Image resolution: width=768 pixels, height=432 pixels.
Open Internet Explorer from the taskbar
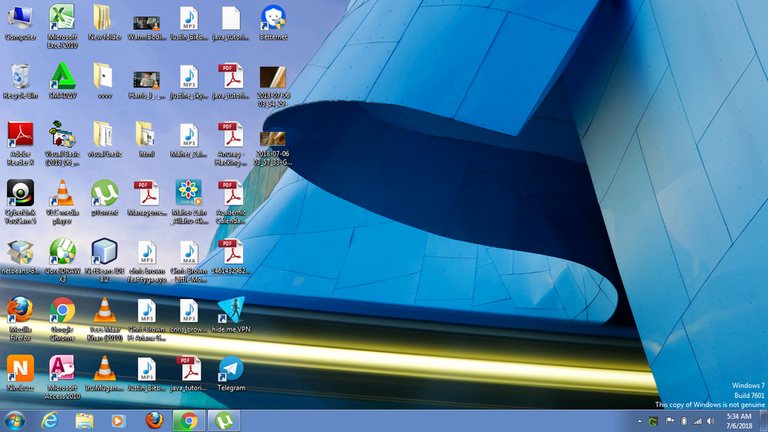click(49, 420)
